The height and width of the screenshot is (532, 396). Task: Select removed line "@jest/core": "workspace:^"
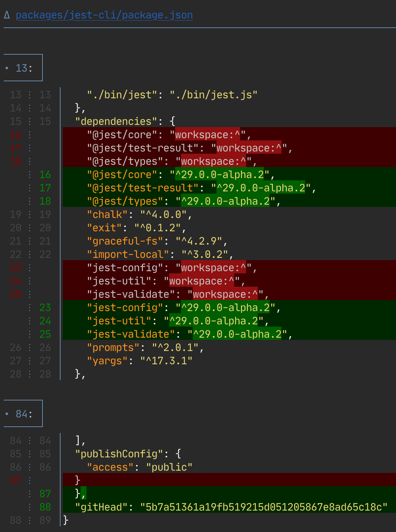(229, 134)
